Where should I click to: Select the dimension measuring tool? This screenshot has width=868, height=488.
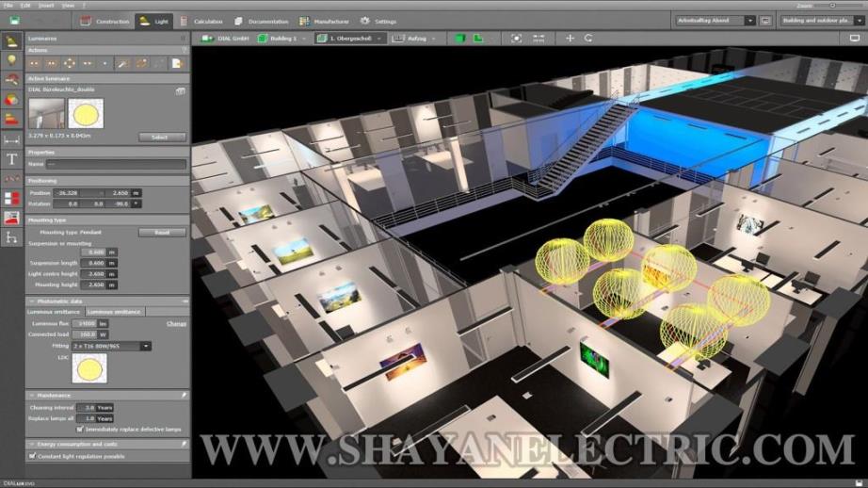11,139
